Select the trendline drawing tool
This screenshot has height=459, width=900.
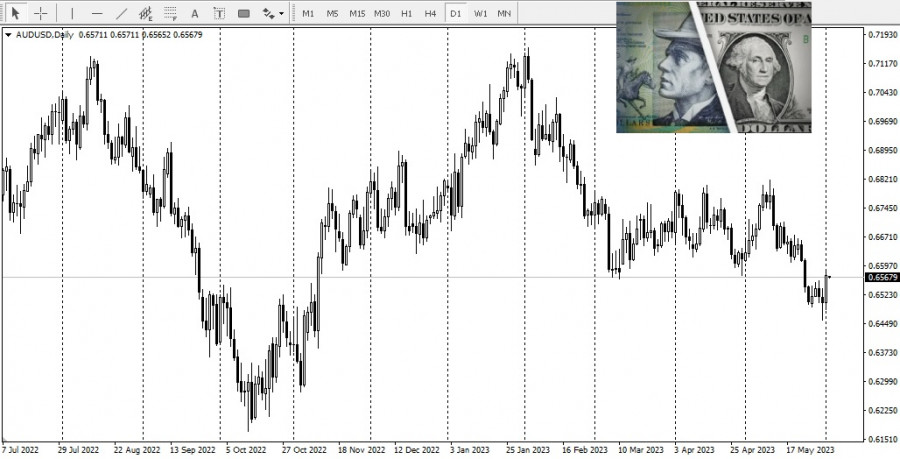coord(122,13)
